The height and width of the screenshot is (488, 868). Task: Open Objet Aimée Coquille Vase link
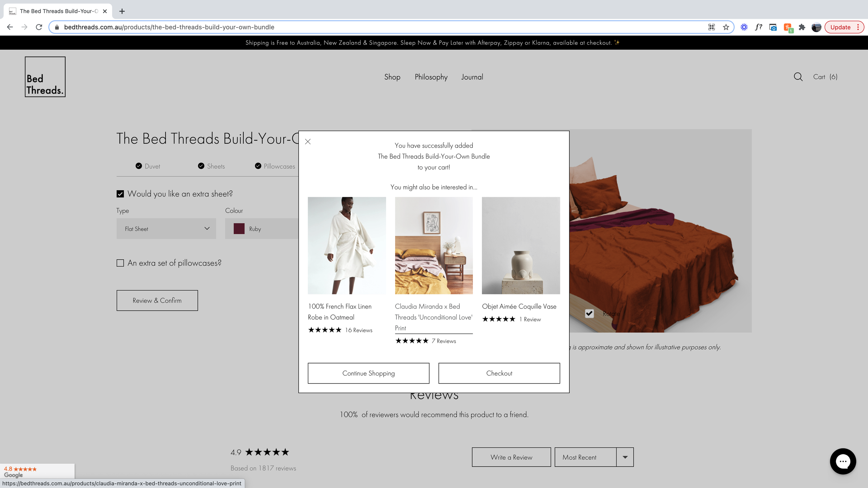pos(519,306)
